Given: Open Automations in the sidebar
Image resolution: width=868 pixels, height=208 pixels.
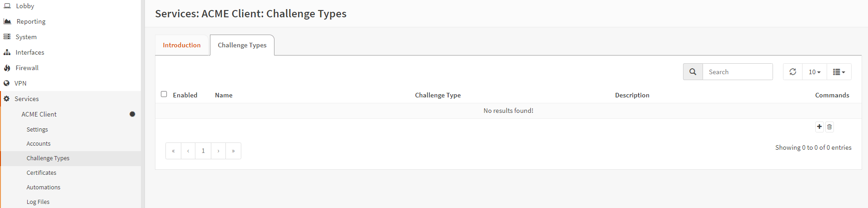Looking at the screenshot, I should coord(43,188).
